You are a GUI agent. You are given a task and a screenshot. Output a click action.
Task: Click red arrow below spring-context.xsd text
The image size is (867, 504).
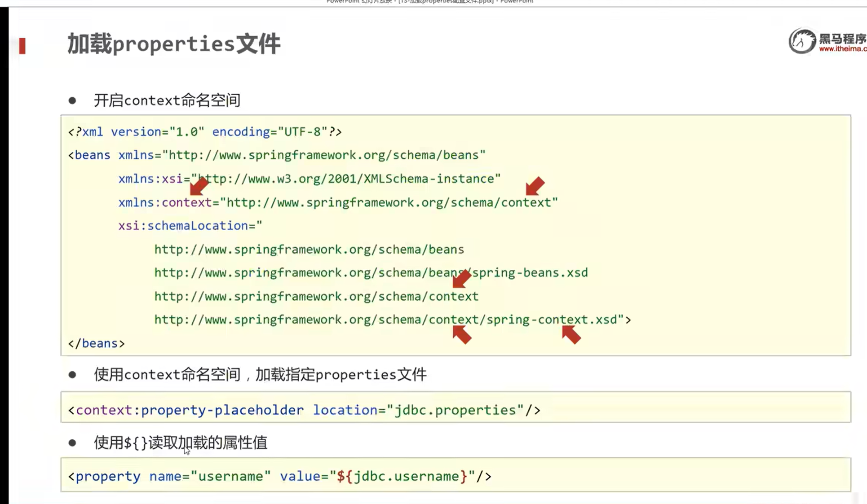pos(571,334)
